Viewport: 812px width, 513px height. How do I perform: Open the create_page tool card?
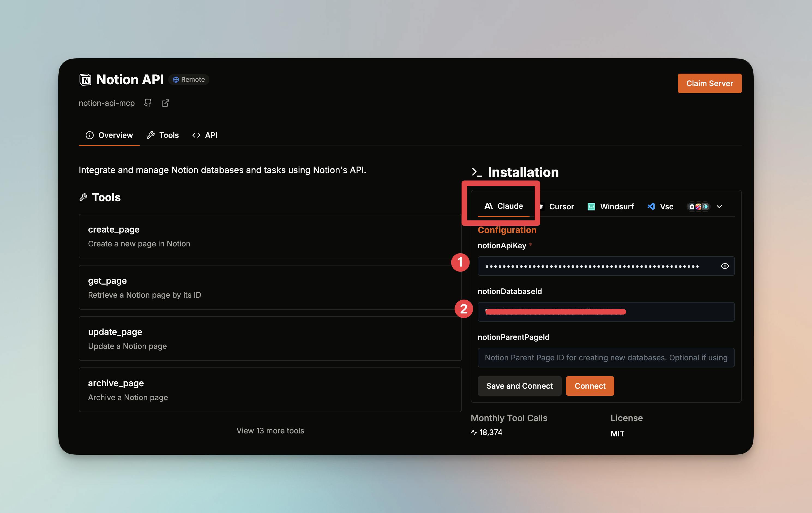[270, 236]
